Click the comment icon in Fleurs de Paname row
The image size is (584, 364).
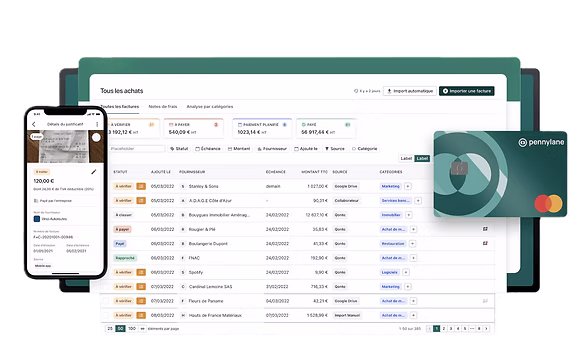click(485, 301)
